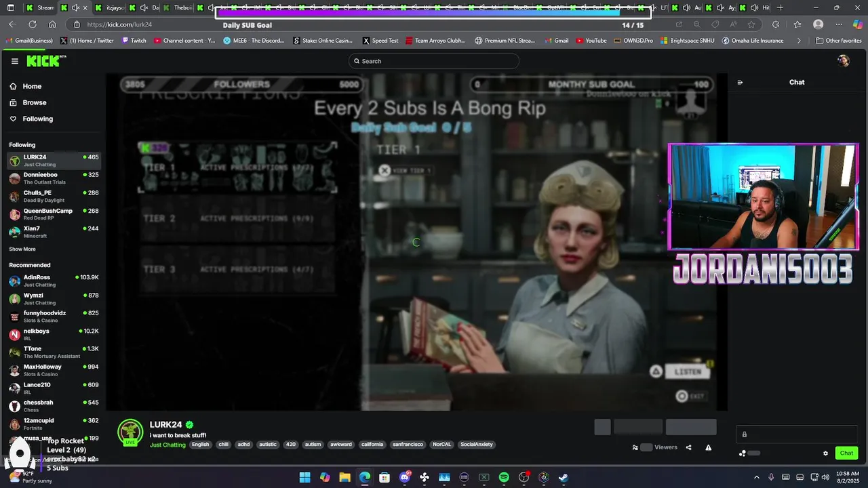Screen dimensions: 868x488
Task: Click the streamer webcam overlay
Action: (764, 197)
